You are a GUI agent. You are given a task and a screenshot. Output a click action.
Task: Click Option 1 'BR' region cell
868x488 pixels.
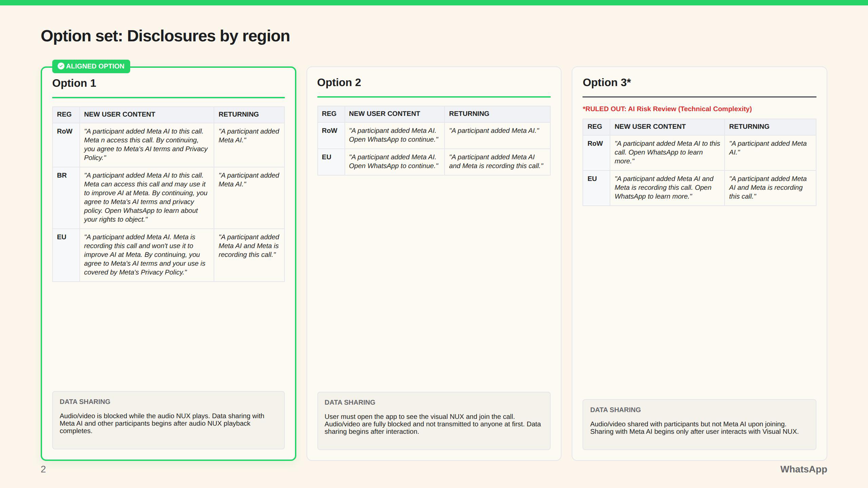click(66, 198)
